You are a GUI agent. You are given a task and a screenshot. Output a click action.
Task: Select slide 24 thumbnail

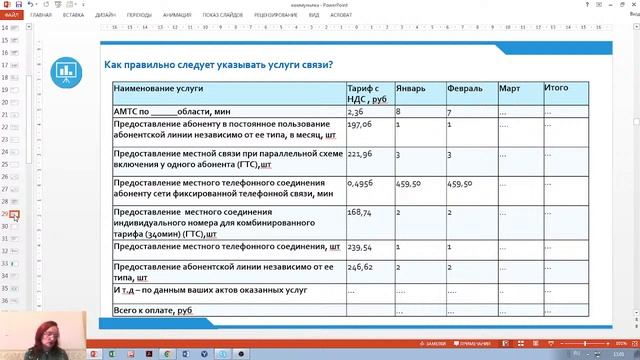(x=14, y=152)
